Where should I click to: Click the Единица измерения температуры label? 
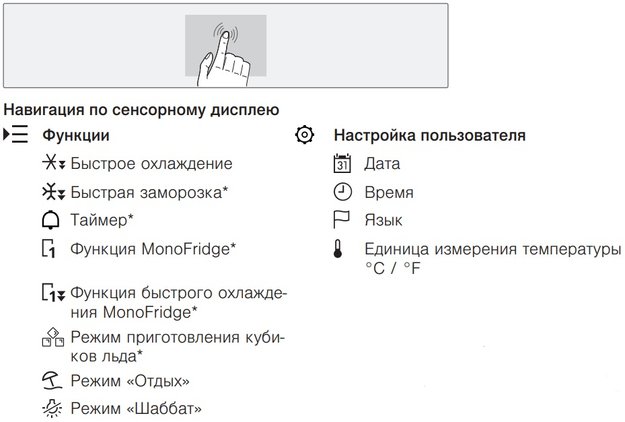(x=492, y=248)
